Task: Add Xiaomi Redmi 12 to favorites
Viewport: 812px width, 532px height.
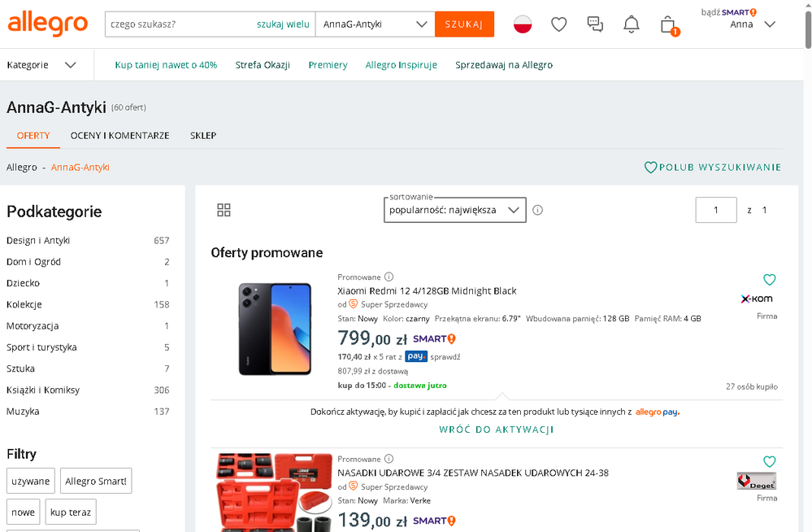Action: [x=769, y=280]
